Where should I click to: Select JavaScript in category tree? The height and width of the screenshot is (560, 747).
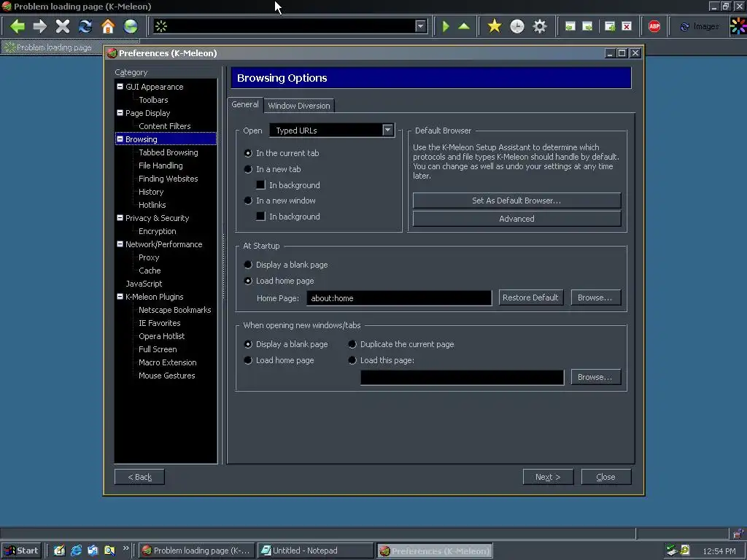click(x=144, y=284)
